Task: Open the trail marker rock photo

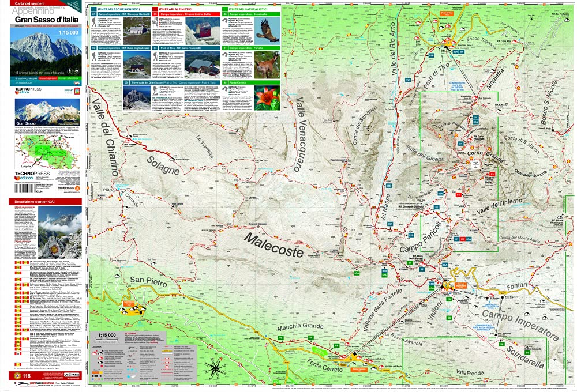Action: tap(60, 232)
